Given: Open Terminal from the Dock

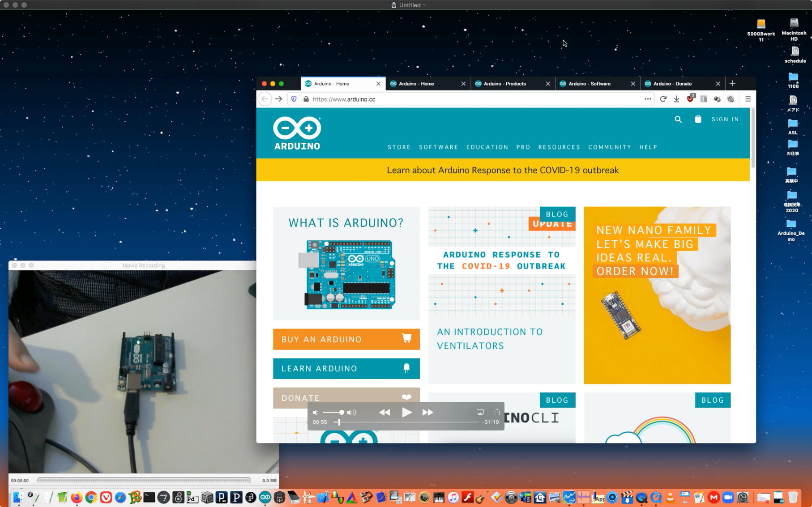Looking at the screenshot, I should 149,497.
